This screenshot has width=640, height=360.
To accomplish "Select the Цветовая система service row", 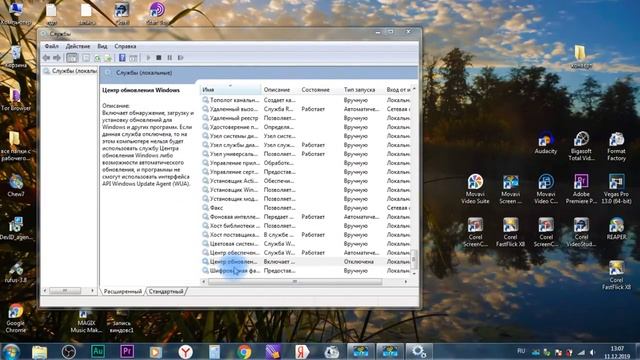I will click(306, 244).
